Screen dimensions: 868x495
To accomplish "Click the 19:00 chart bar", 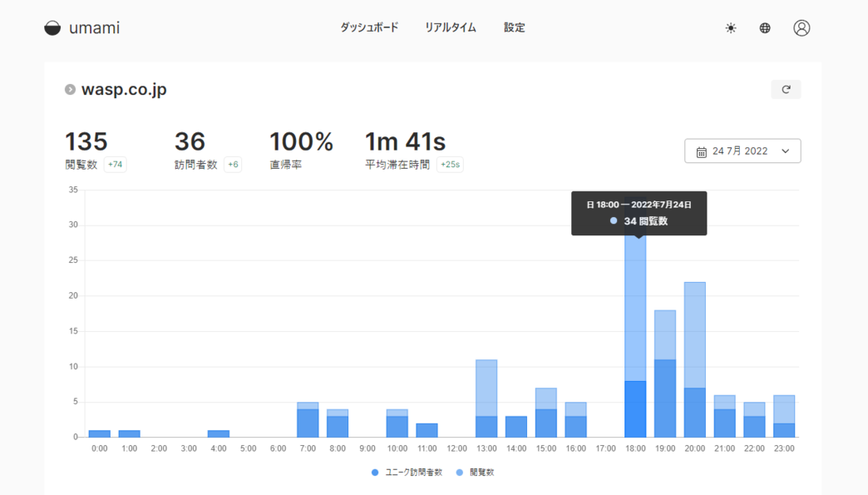I will [x=665, y=374].
